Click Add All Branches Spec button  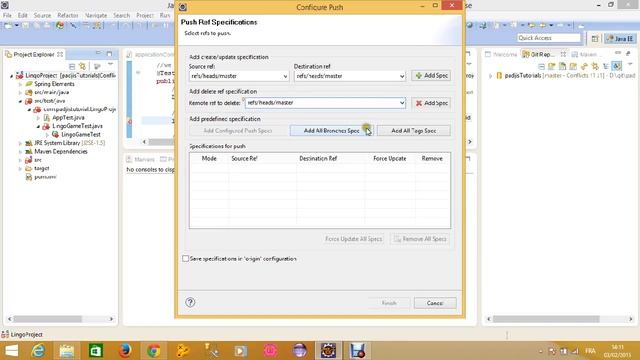(x=331, y=131)
